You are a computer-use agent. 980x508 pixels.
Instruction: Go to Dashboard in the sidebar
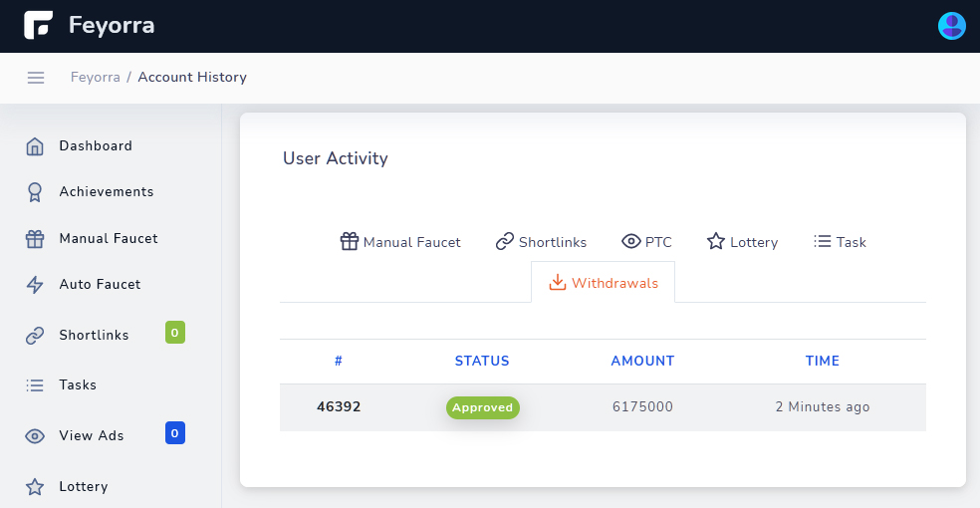(96, 146)
